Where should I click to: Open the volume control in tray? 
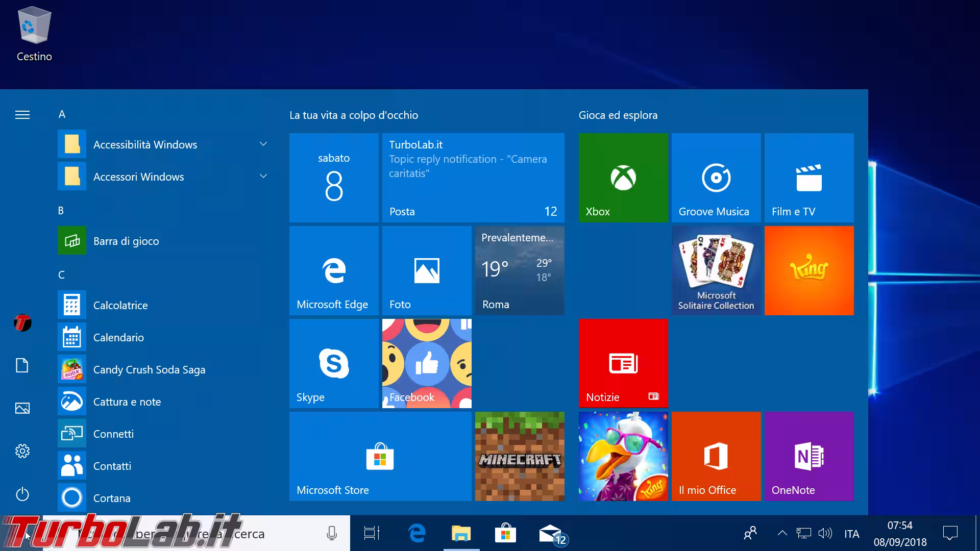(825, 534)
